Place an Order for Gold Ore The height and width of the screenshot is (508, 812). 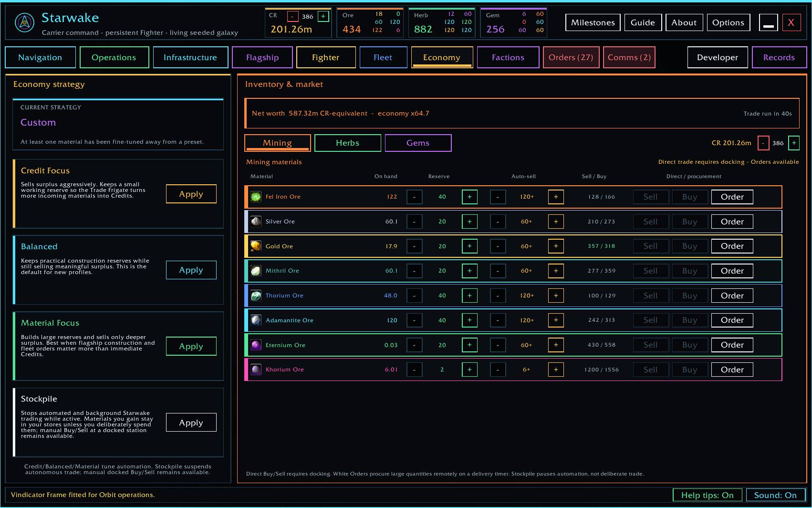pos(732,246)
